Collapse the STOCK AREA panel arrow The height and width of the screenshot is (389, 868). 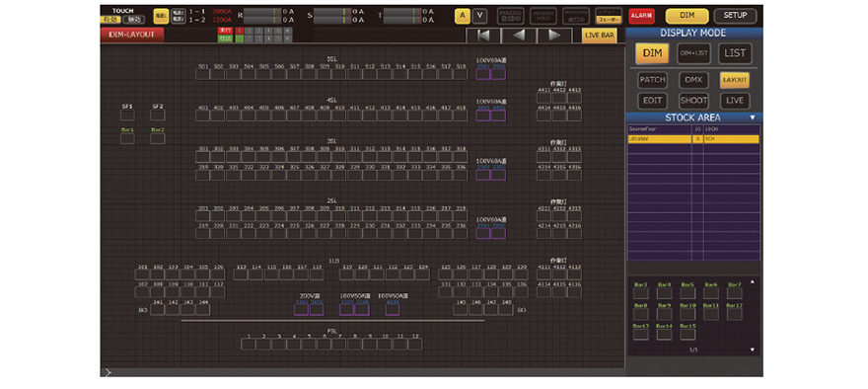pos(753,117)
